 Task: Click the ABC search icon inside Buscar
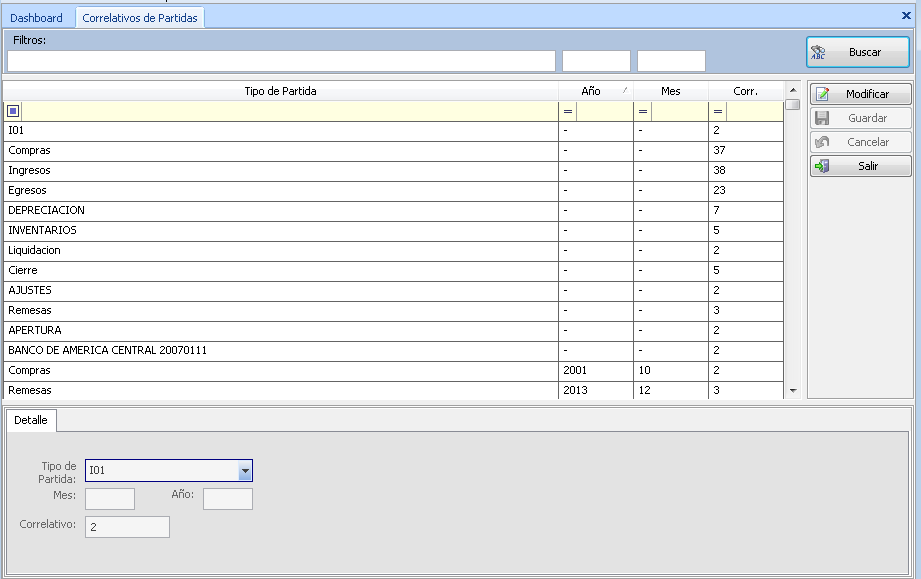[819, 52]
